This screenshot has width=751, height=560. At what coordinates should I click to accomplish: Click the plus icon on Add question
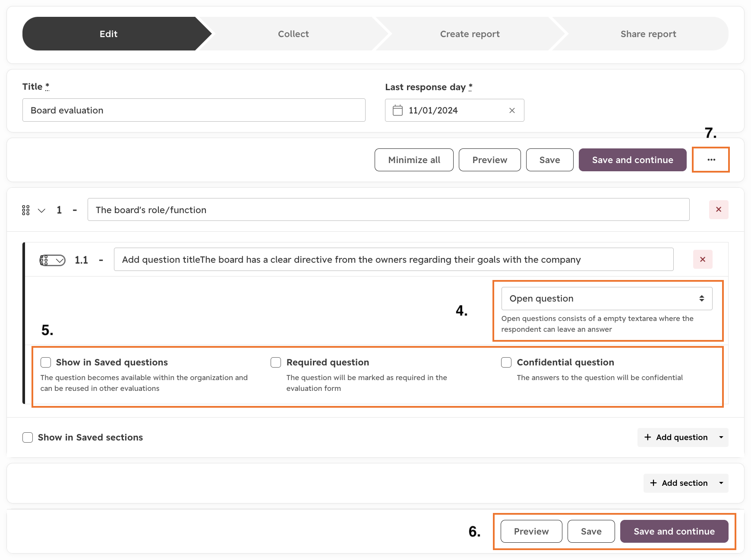647,437
